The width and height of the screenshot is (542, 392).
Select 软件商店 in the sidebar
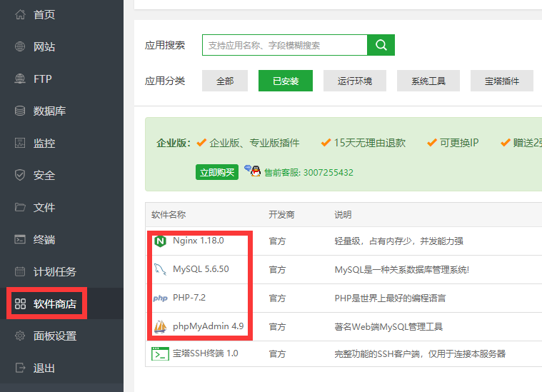pos(54,304)
